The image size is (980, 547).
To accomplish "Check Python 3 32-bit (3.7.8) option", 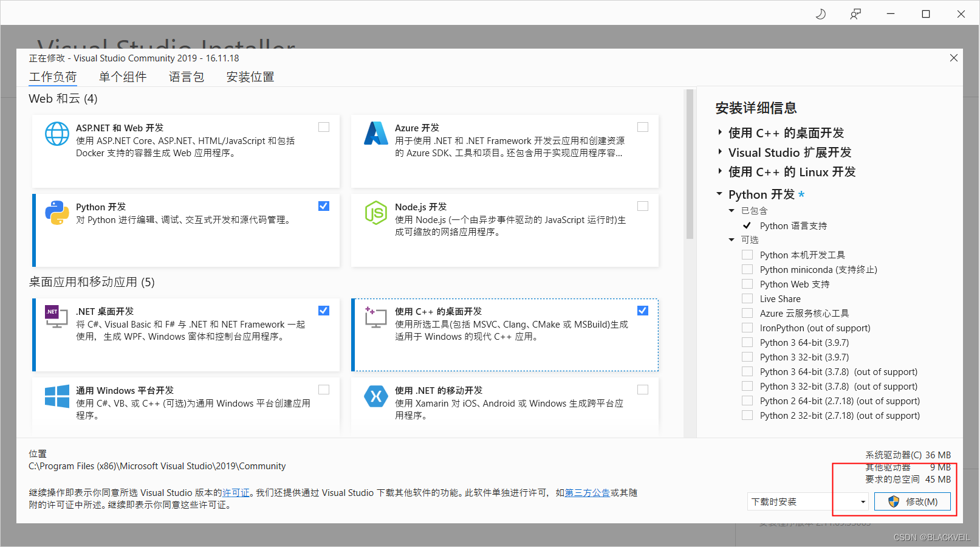I will click(x=747, y=386).
